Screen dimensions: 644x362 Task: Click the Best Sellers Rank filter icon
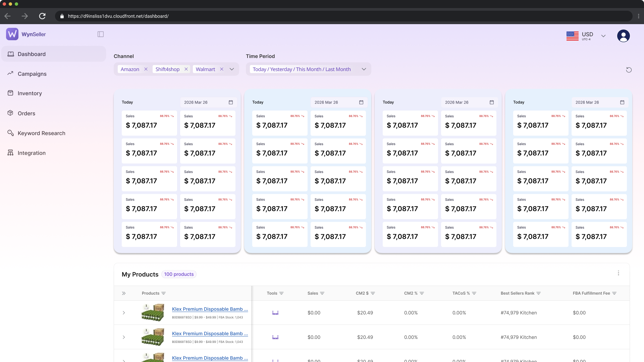click(539, 293)
